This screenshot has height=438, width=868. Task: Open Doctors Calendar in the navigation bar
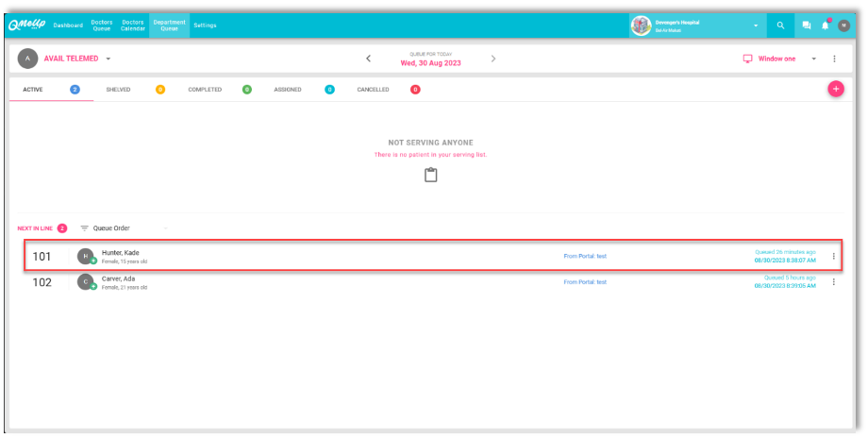point(132,25)
